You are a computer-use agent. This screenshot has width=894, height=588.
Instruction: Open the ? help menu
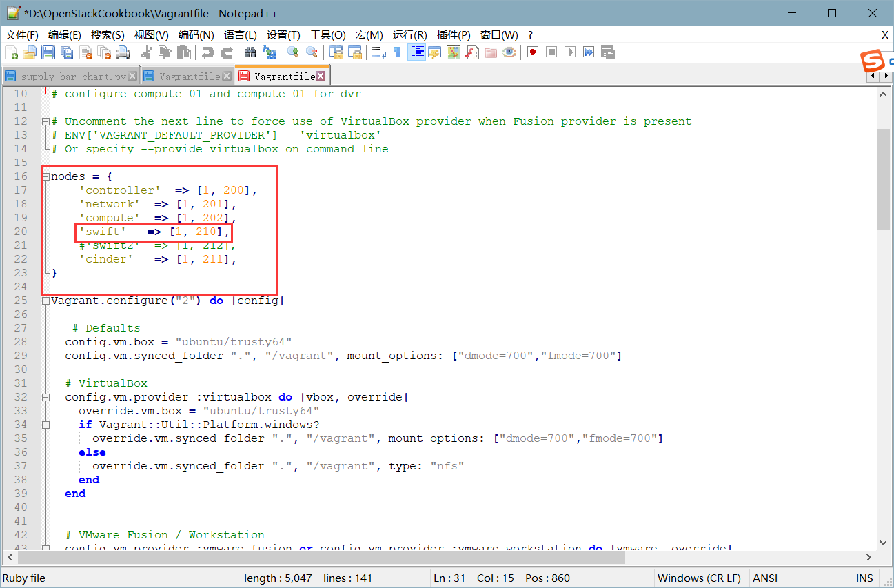(x=531, y=34)
